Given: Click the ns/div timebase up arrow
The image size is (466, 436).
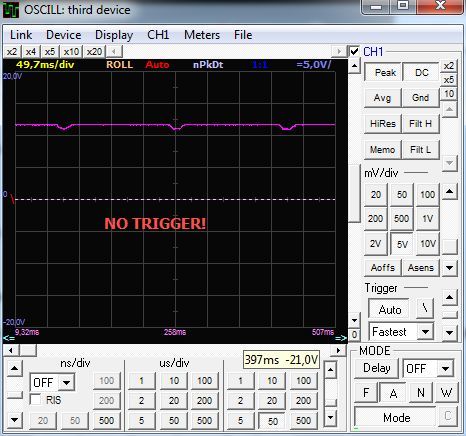Looking at the screenshot, I should (x=14, y=368).
